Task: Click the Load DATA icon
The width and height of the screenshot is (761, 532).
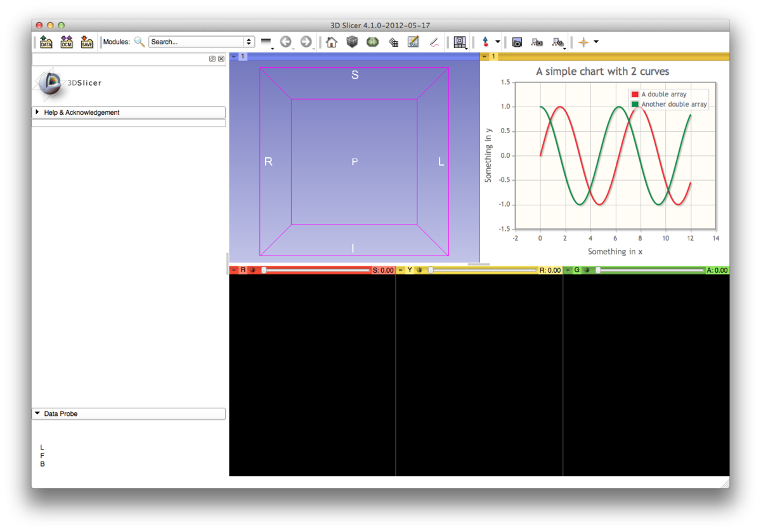Action: pos(46,42)
